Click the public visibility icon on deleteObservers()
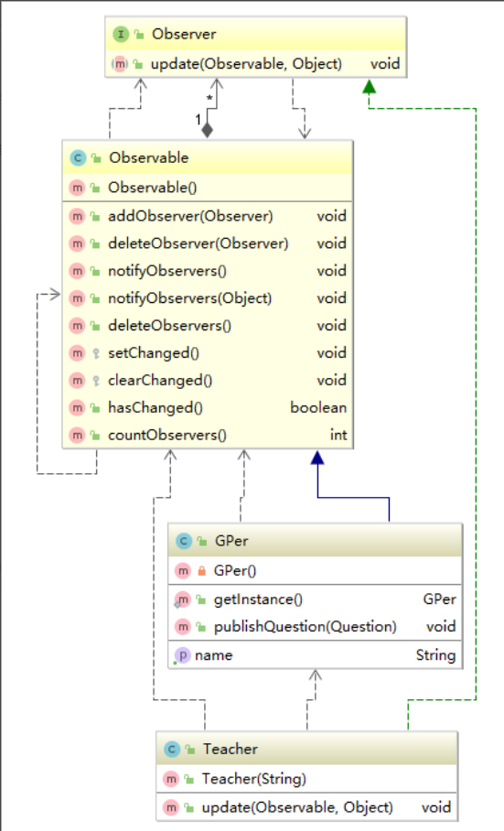 pos(95,326)
